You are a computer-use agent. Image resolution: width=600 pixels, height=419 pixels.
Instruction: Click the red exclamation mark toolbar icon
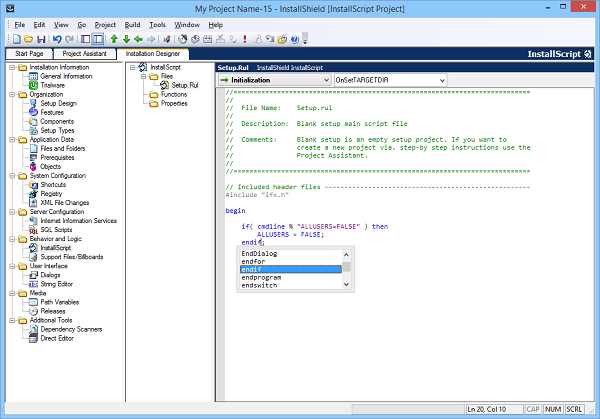pyautogui.click(x=245, y=39)
